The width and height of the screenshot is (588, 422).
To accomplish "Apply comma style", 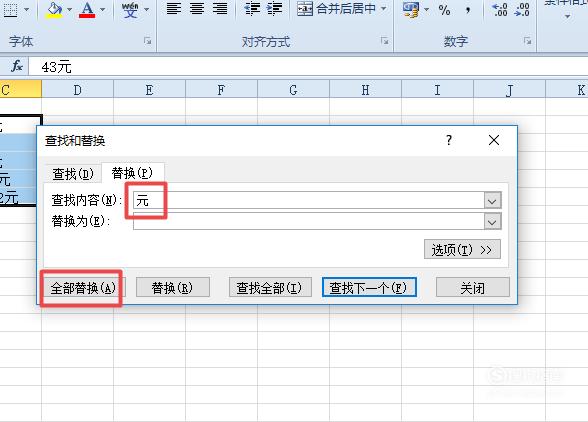I will click(468, 10).
